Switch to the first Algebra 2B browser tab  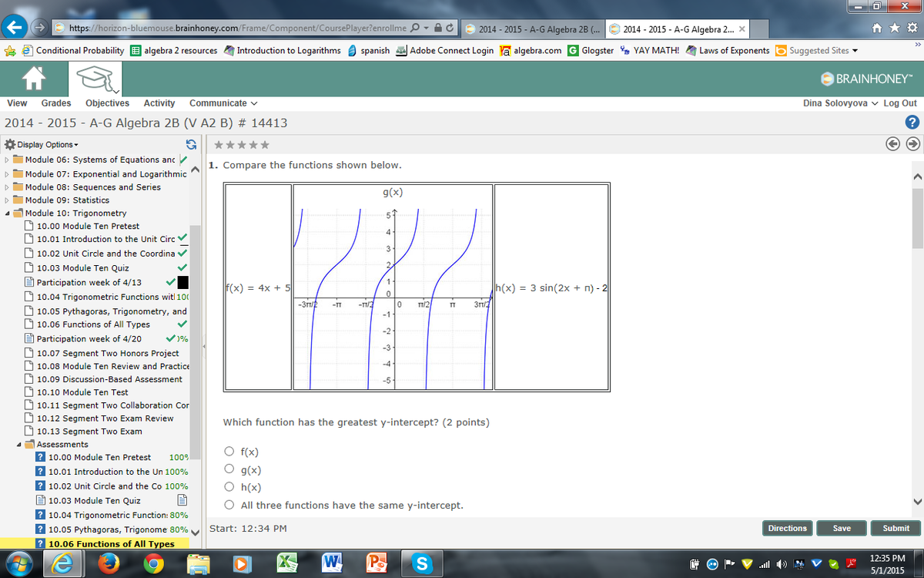pyautogui.click(x=532, y=29)
